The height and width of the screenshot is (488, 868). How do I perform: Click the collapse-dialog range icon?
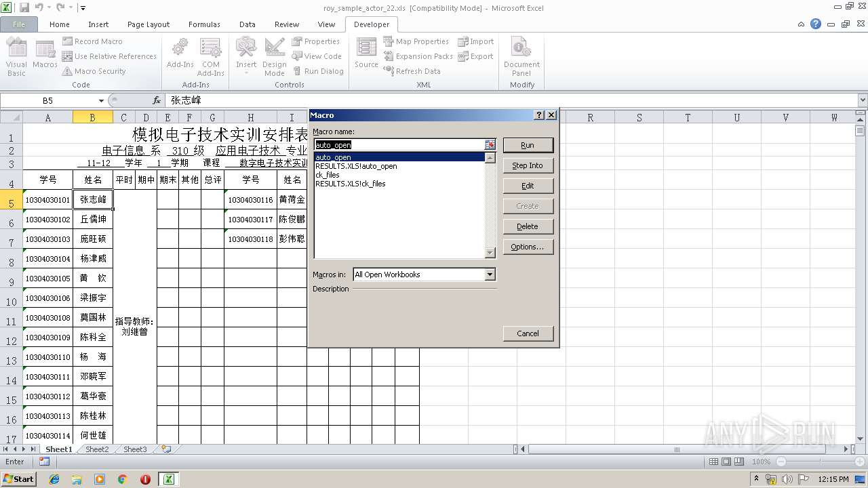pos(490,145)
